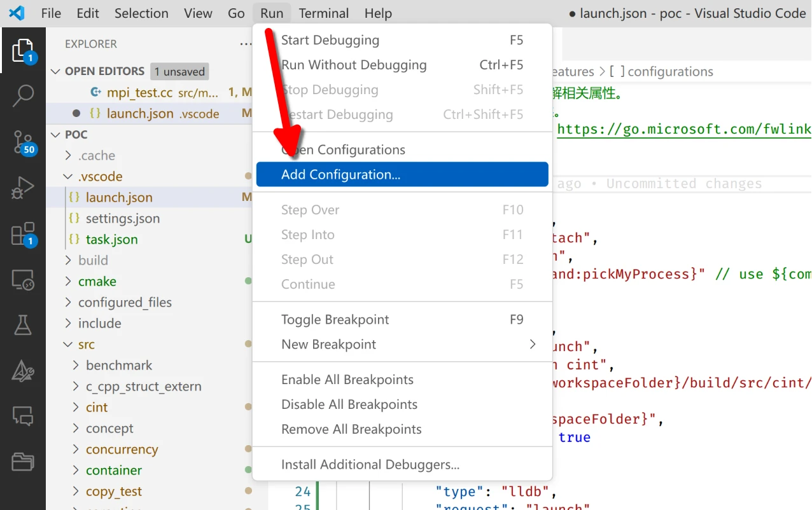Open Remote Explorer icon in activity bar
Viewport: 812px width, 510px height.
[x=23, y=280]
